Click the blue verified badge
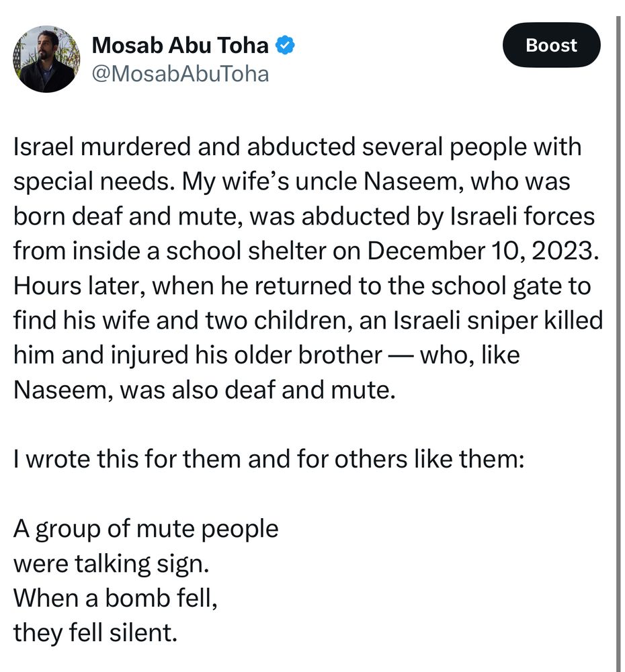The height and width of the screenshot is (672, 625). [286, 46]
